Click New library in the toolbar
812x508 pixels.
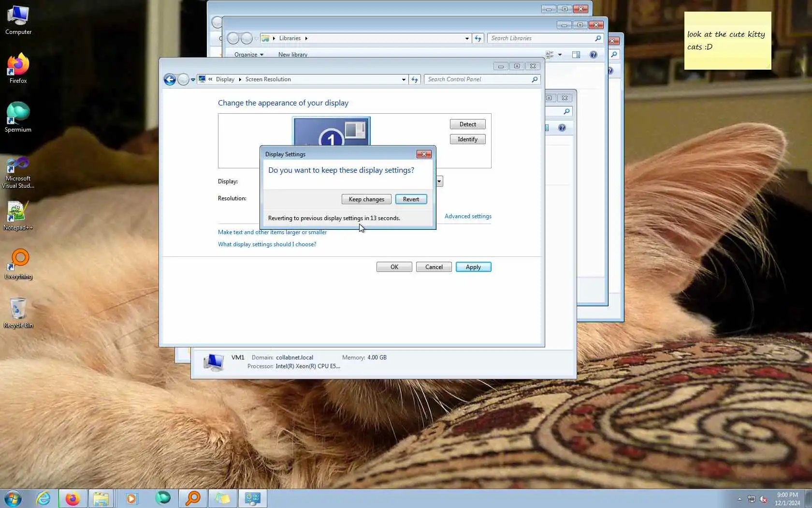293,55
